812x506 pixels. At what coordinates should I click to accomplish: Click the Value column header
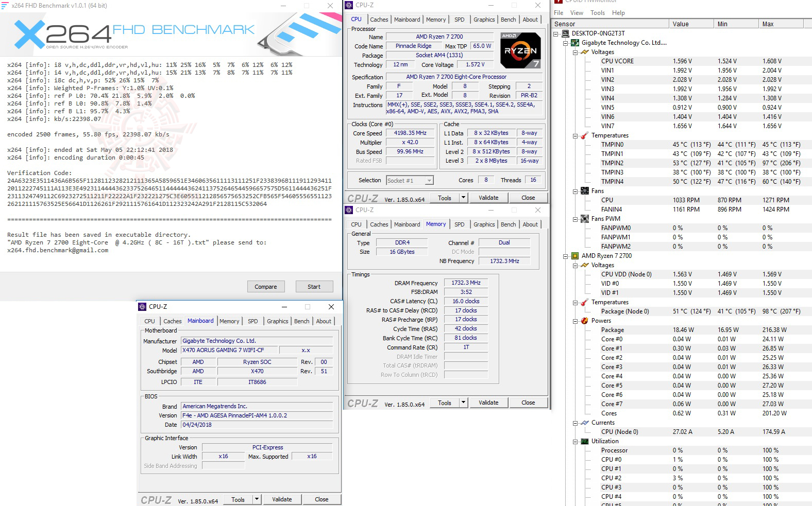point(691,24)
